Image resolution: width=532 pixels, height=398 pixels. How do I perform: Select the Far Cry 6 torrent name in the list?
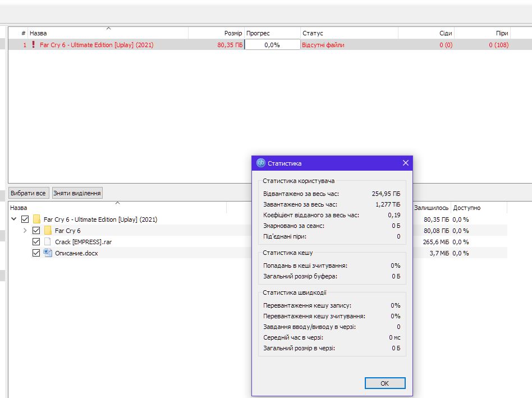(97, 45)
